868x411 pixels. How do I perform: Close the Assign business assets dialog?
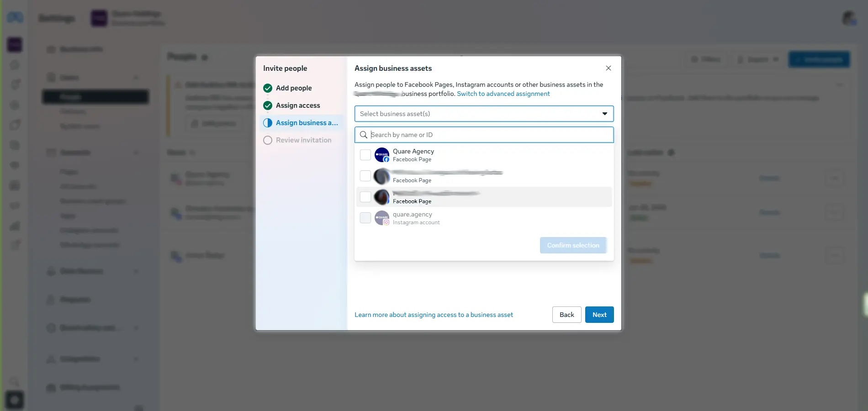click(x=608, y=68)
